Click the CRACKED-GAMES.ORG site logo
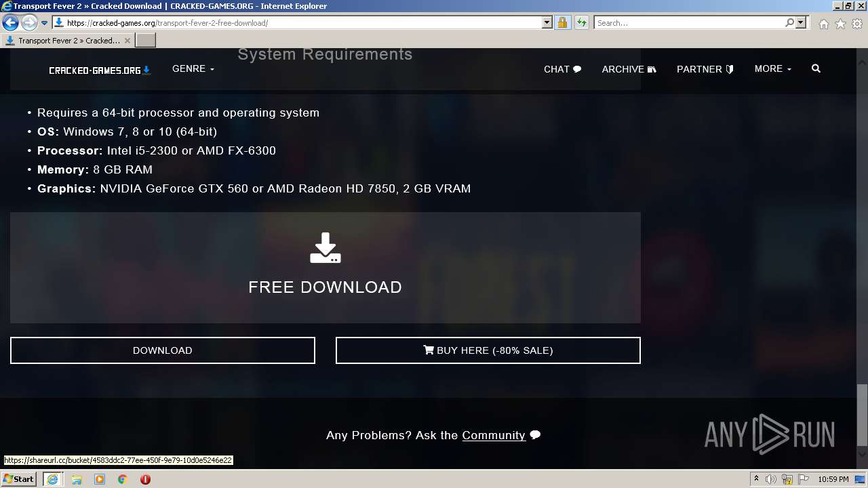The width and height of the screenshot is (868, 488). [100, 70]
